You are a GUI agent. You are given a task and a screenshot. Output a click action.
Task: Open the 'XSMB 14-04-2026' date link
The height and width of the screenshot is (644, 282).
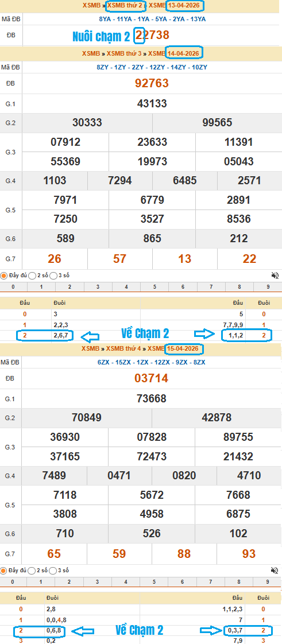point(174,53)
